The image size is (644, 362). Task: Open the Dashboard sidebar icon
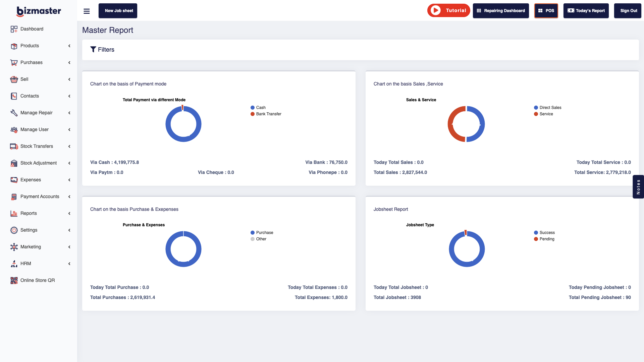click(x=14, y=29)
